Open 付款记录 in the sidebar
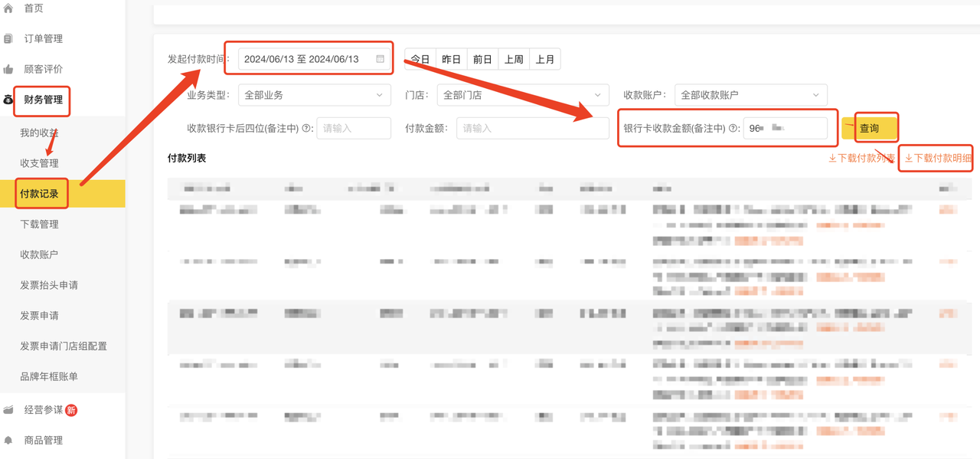This screenshot has height=459, width=980. [x=40, y=194]
